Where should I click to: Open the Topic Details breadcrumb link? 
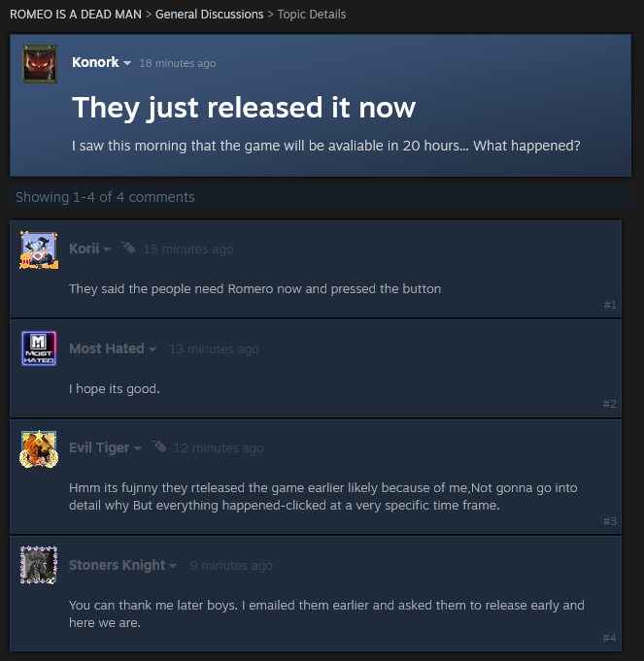[x=312, y=15]
